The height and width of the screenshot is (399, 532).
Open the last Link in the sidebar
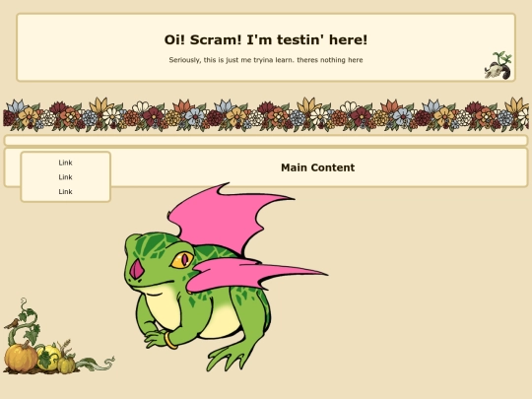(x=65, y=192)
